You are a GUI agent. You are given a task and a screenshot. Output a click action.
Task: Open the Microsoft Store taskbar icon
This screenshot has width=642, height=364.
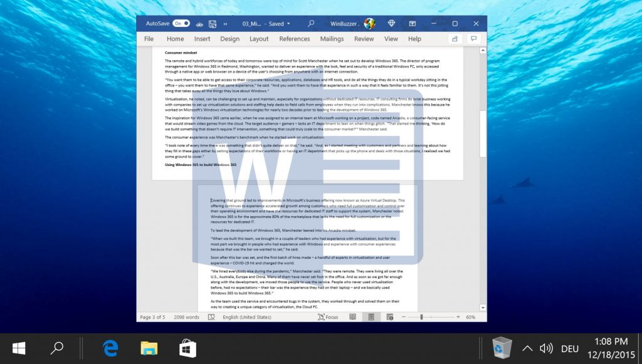tap(187, 348)
